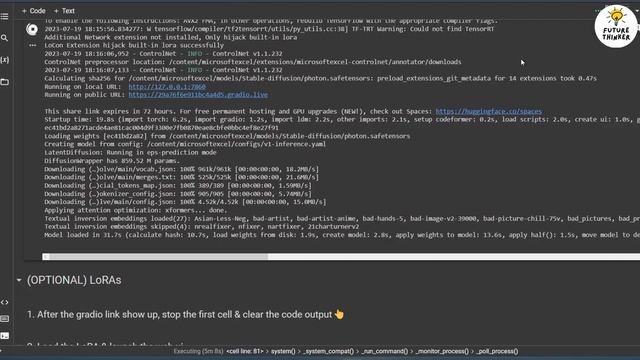Open the variables {x} panel icon
This screenshot has height=360, width=640.
(4, 60)
